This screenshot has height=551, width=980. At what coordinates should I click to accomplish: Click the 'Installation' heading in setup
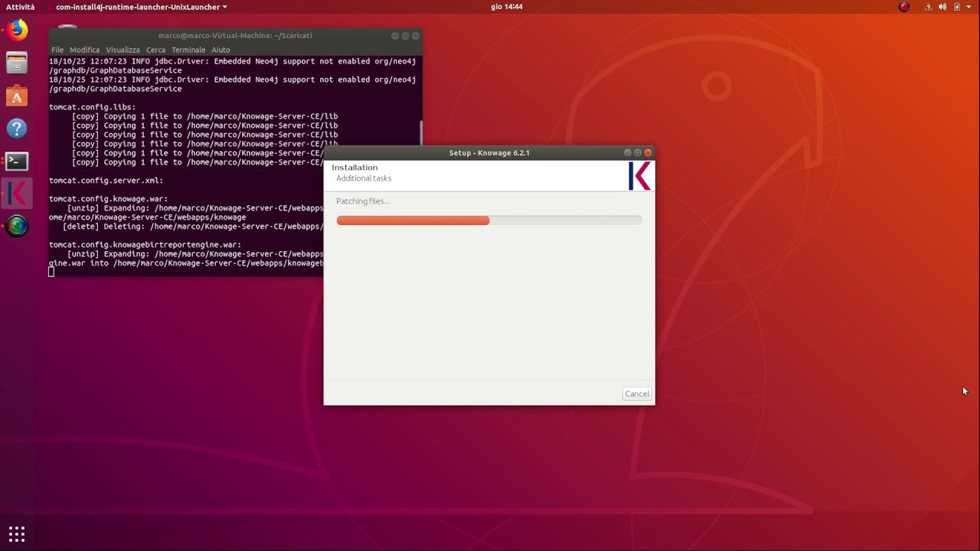pos(354,168)
